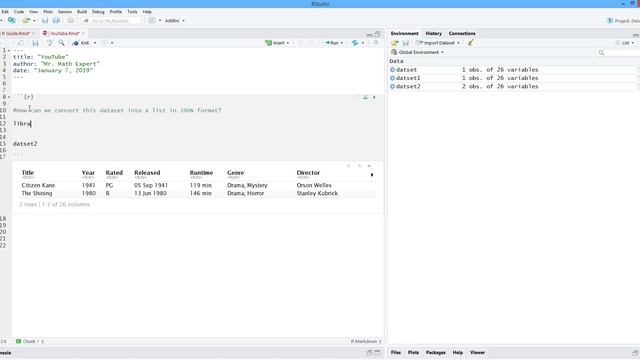Click the Run button in editor toolbar
This screenshot has height=360, width=640.
pyautogui.click(x=331, y=43)
